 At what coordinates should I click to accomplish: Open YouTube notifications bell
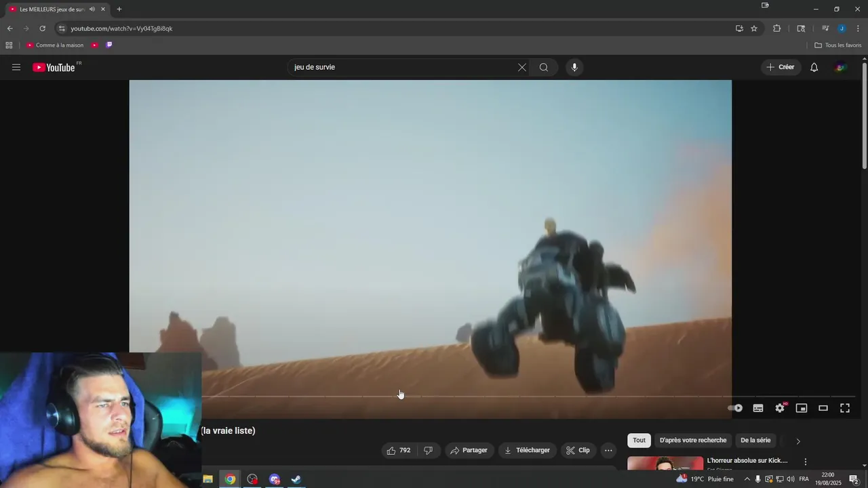click(x=814, y=67)
